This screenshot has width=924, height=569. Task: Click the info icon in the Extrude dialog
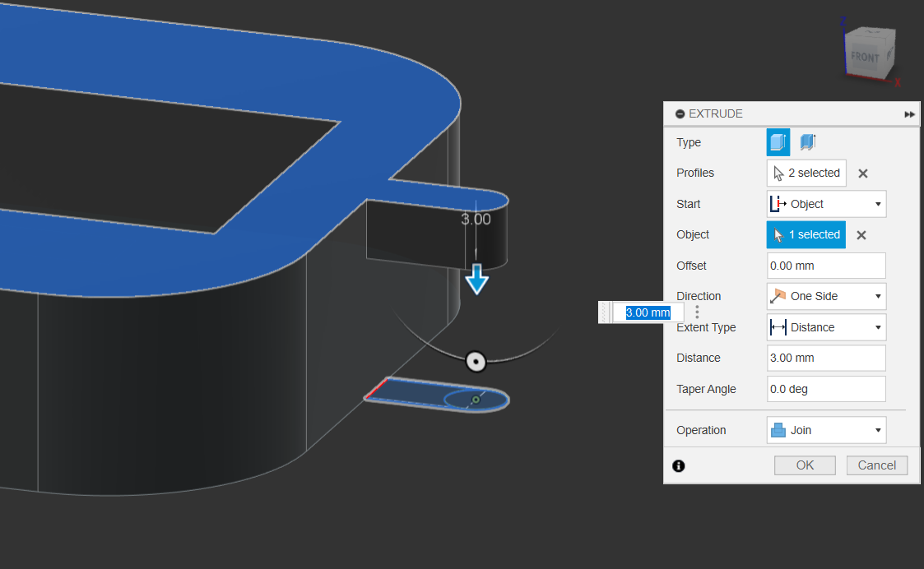coord(678,466)
